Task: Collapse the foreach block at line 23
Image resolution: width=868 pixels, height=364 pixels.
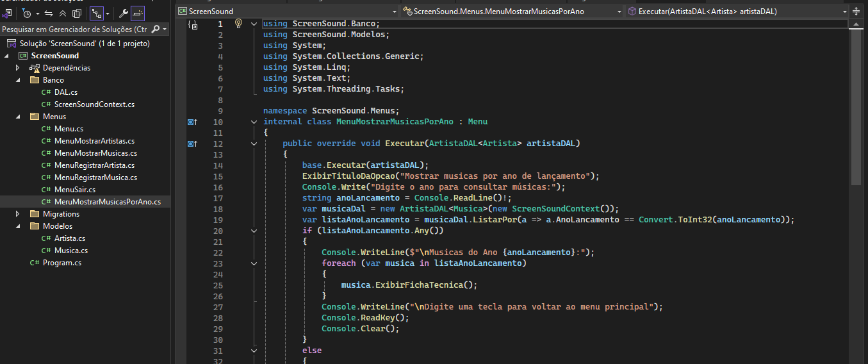Action: coord(254,263)
